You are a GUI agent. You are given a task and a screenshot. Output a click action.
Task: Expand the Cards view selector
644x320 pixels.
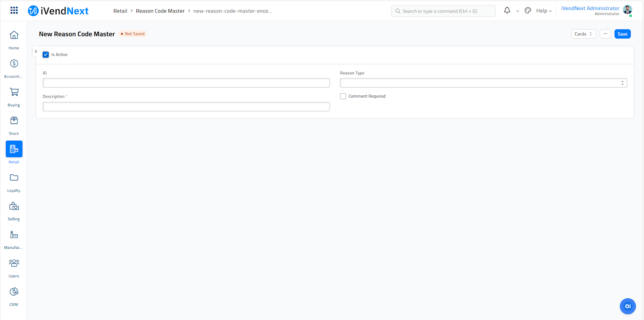tap(583, 34)
